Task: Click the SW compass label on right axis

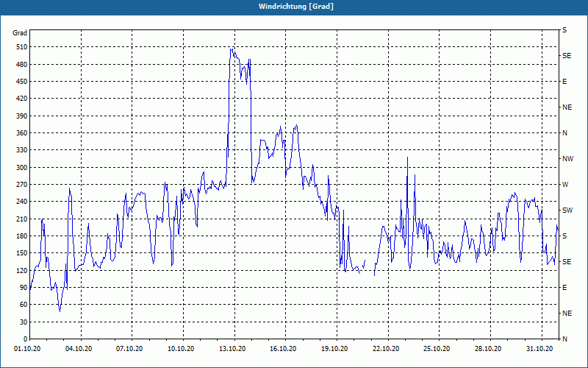Action: (x=567, y=210)
